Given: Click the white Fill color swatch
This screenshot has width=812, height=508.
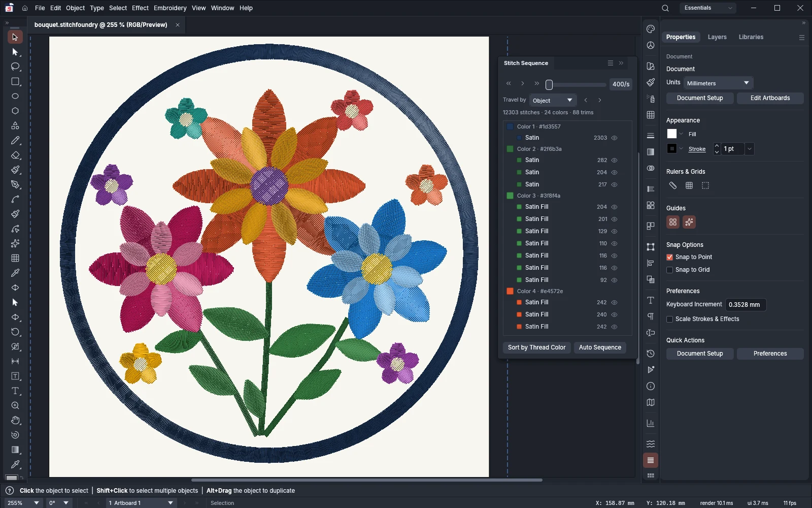Looking at the screenshot, I should (x=671, y=134).
